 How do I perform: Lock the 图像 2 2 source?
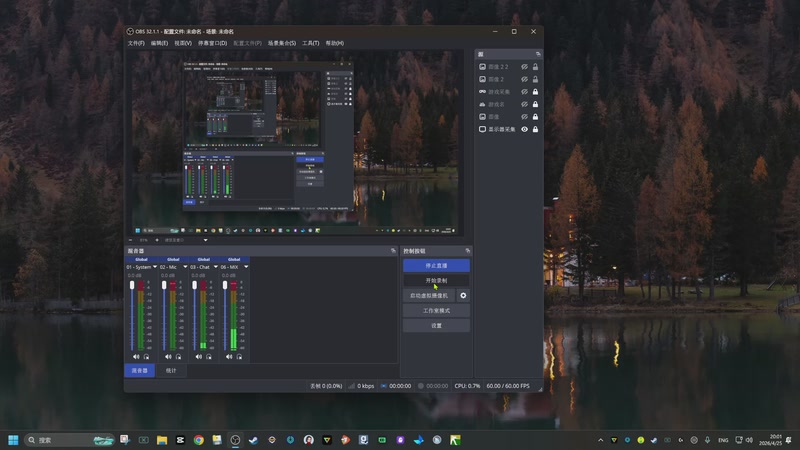click(535, 66)
